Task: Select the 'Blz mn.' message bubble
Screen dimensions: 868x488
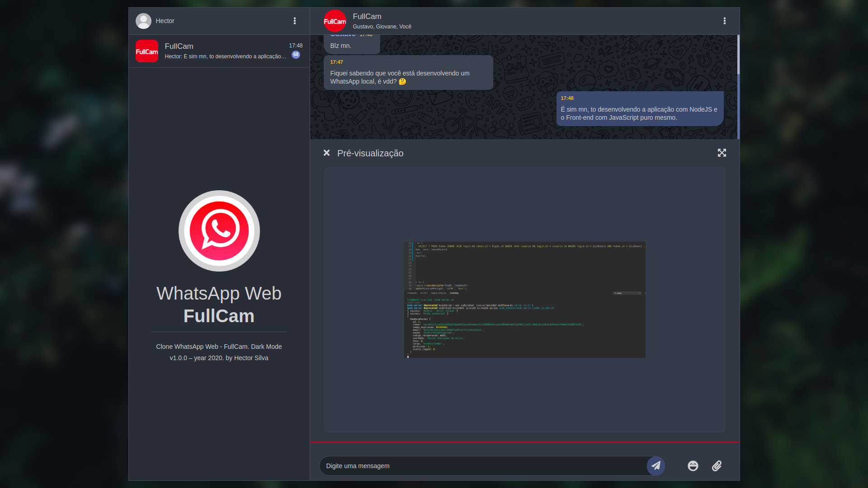Action: coord(352,44)
